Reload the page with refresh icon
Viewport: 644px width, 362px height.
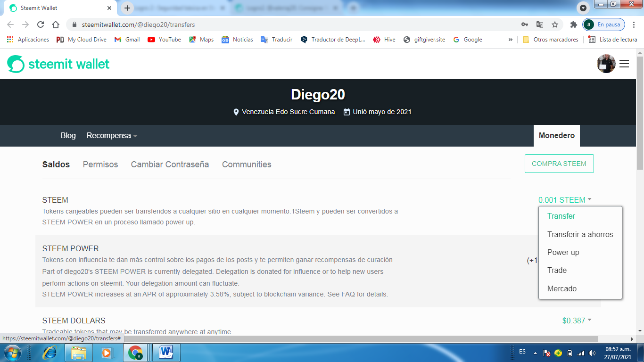pyautogui.click(x=41, y=25)
